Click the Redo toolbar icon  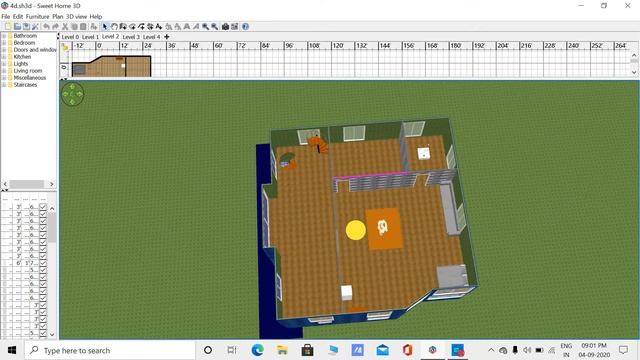click(x=56, y=27)
